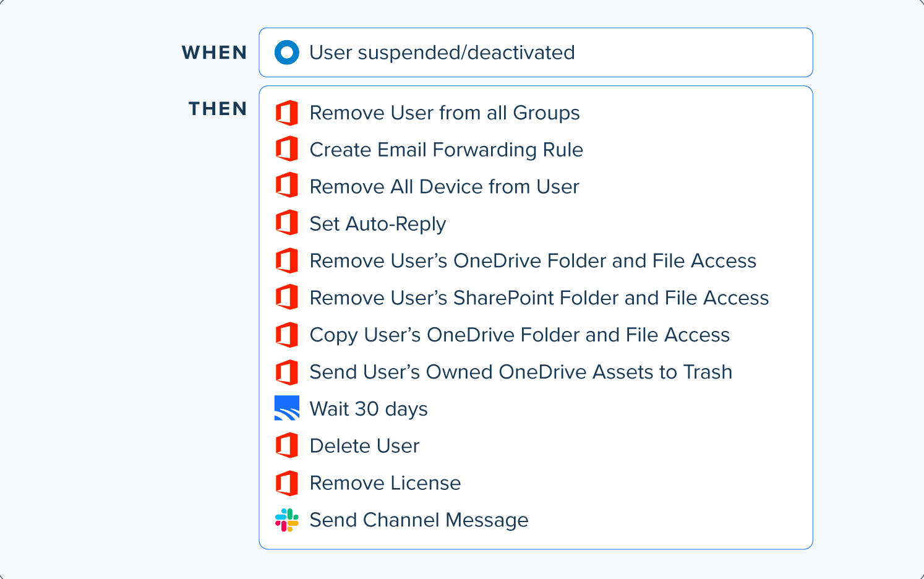
Task: Click Office icon next to Create Email Forwarding Rule
Action: (287, 150)
